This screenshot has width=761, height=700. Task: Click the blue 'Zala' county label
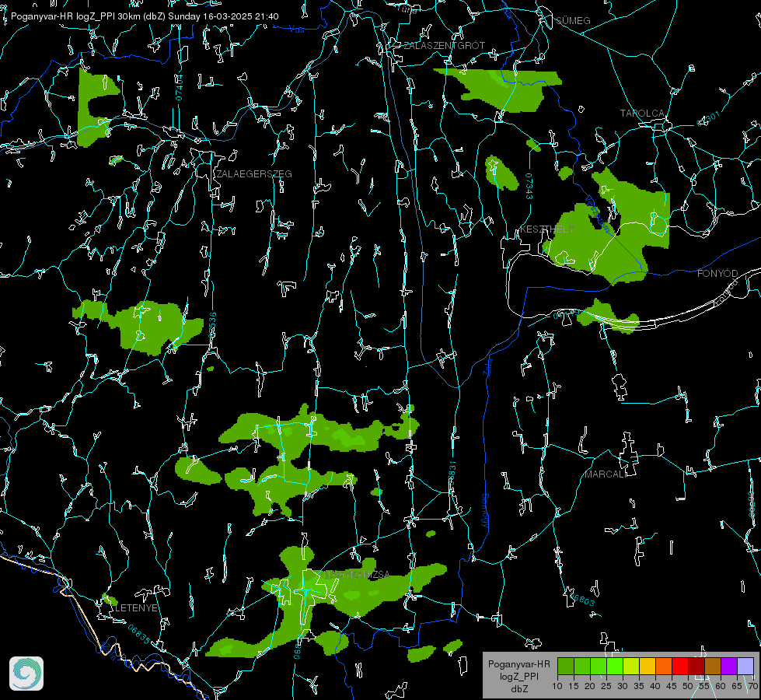[x=487, y=366]
